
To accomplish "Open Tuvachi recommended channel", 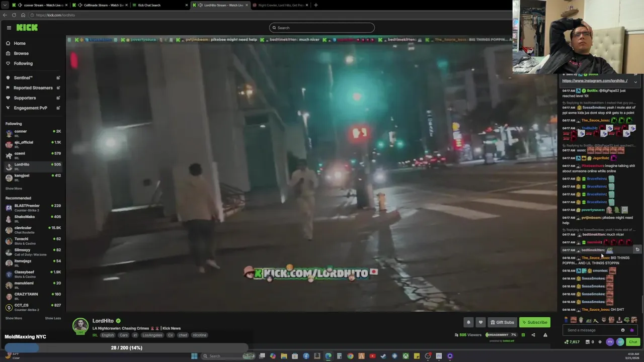I will tap(33, 240).
